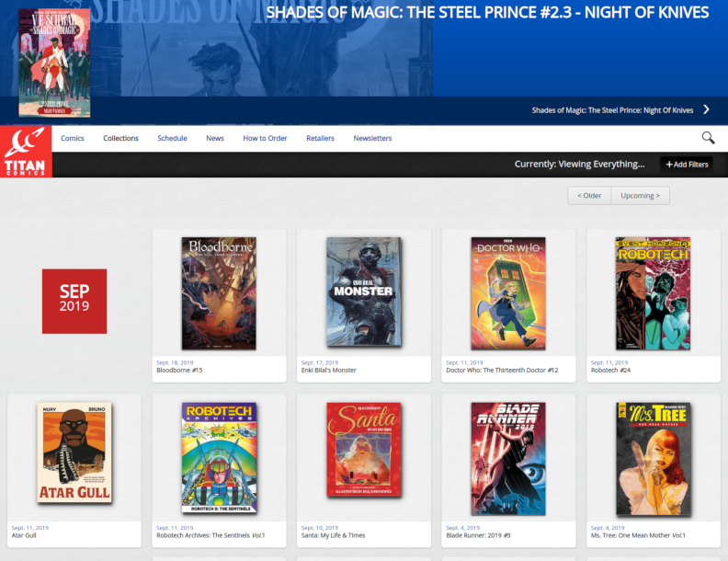The image size is (728, 561).
Task: Click the Add Filters button
Action: 687,165
